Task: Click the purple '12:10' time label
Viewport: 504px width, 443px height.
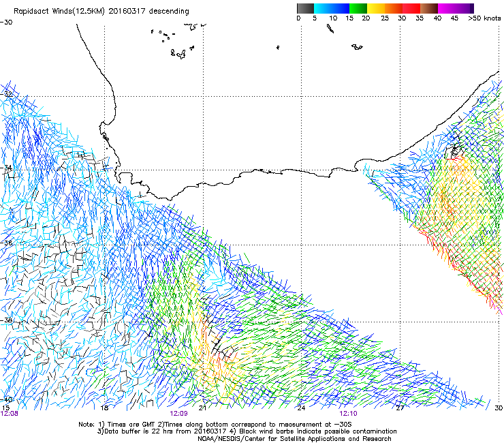Action: tap(348, 414)
